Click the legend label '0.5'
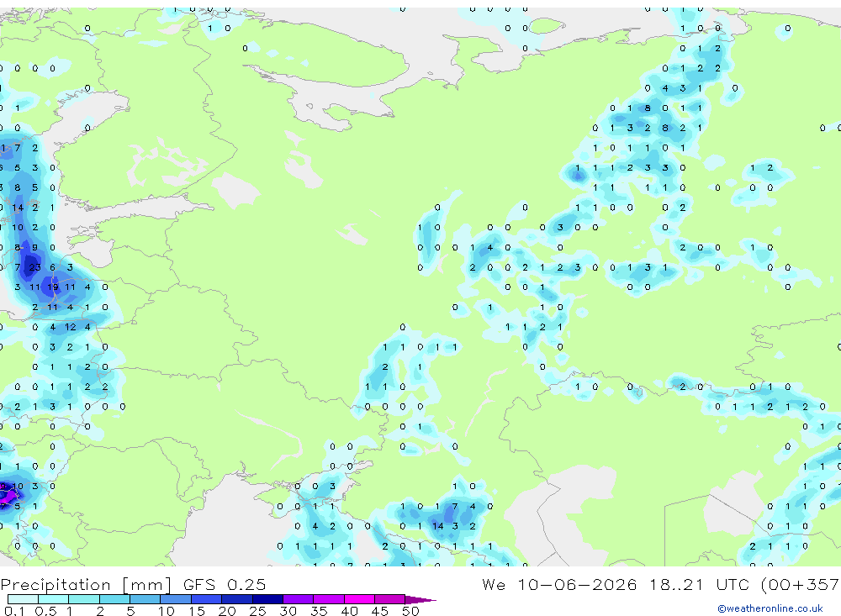This screenshot has height=616, width=841. click(x=45, y=611)
